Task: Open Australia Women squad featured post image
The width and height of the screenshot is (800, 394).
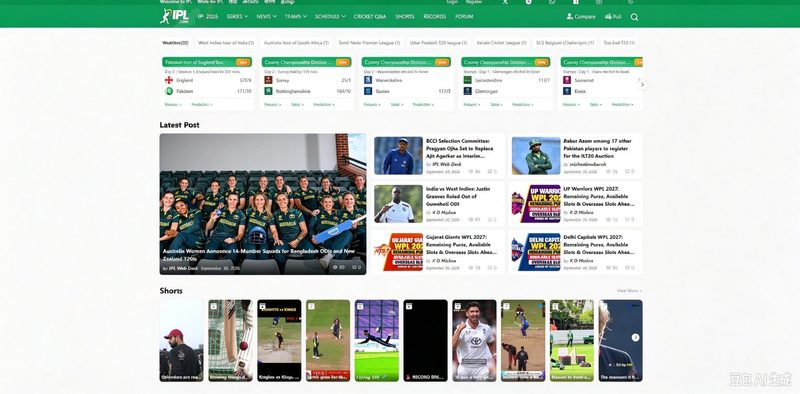Action: click(263, 204)
